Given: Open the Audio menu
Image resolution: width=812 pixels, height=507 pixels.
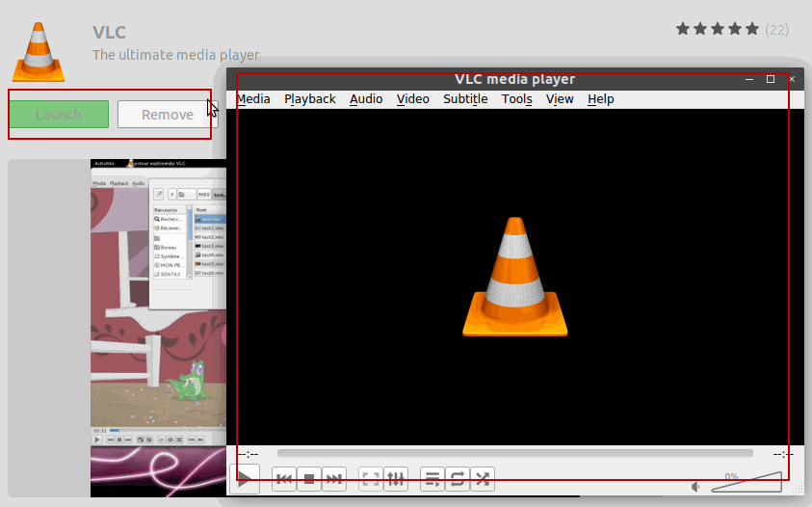Looking at the screenshot, I should 366,99.
